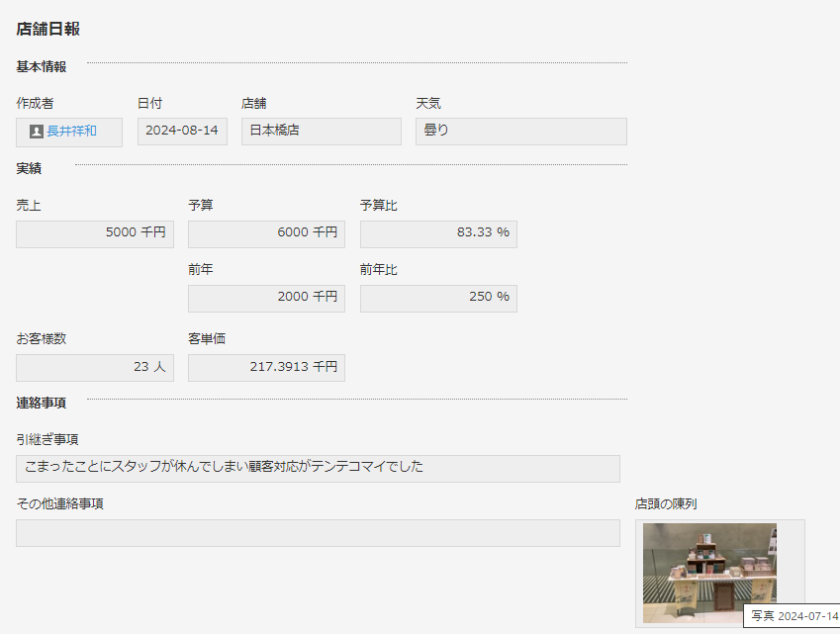The image size is (840, 634).
Task: Click the 天気 field label
Action: 428,103
